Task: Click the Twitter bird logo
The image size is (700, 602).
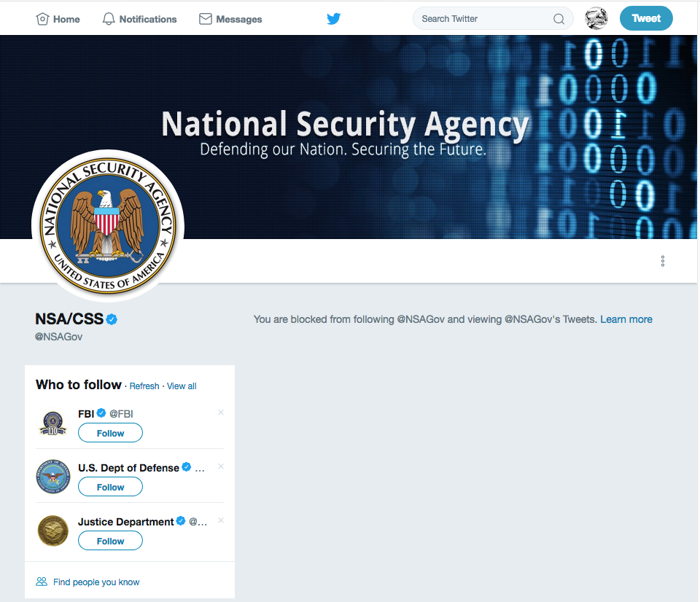Action: (333, 19)
